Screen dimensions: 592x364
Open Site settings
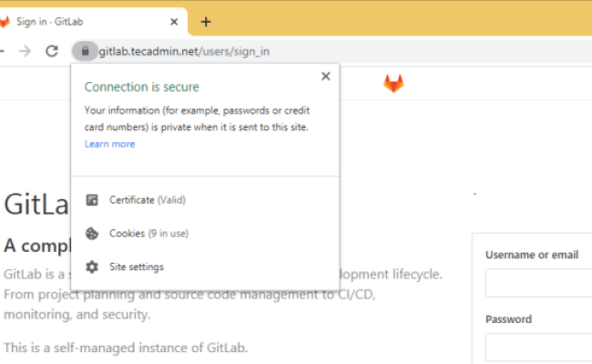point(137,267)
